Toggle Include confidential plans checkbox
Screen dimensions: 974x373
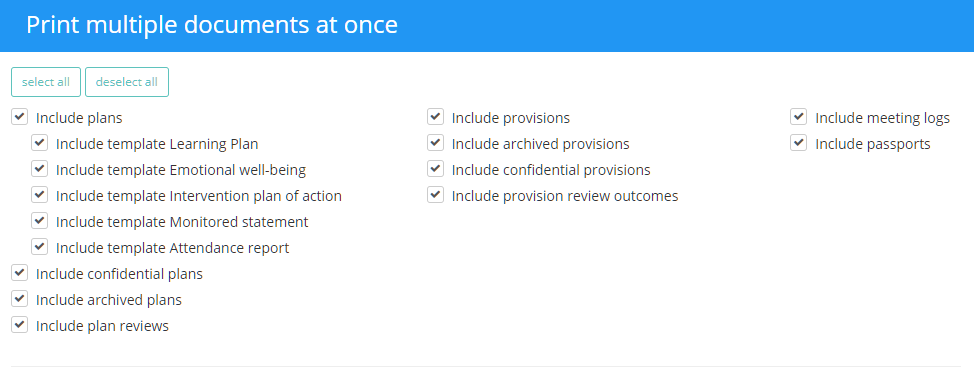tap(20, 273)
